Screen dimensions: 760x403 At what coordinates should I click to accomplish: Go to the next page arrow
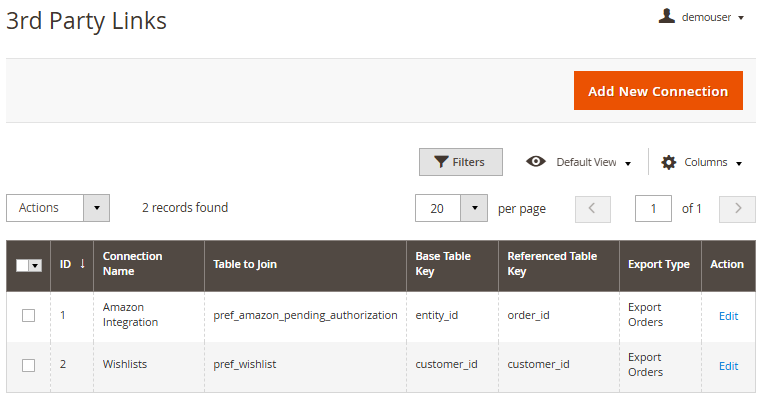click(737, 209)
